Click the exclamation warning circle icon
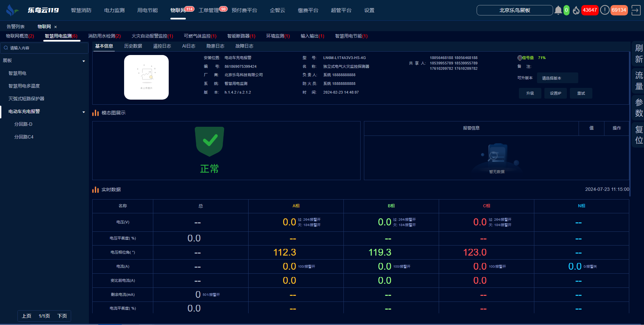644x325 pixels. click(604, 10)
